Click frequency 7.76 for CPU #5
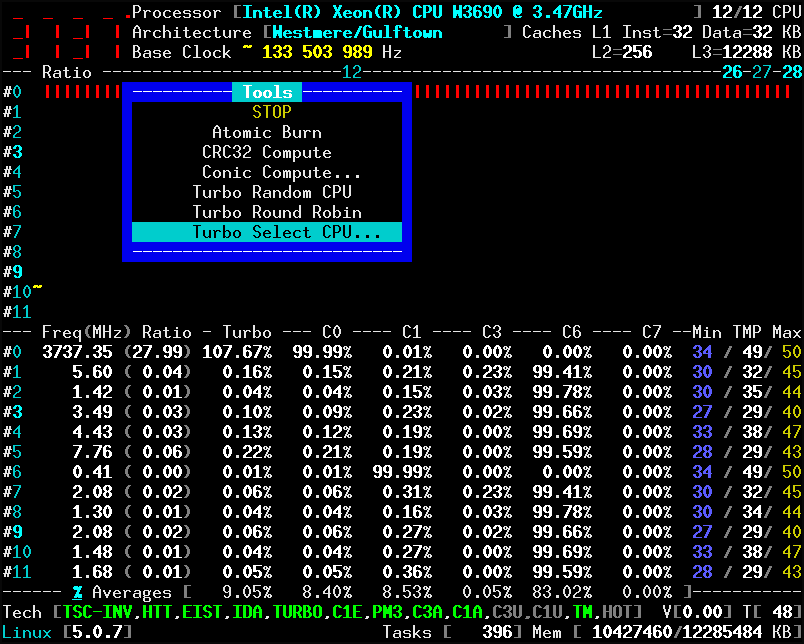 click(92, 452)
